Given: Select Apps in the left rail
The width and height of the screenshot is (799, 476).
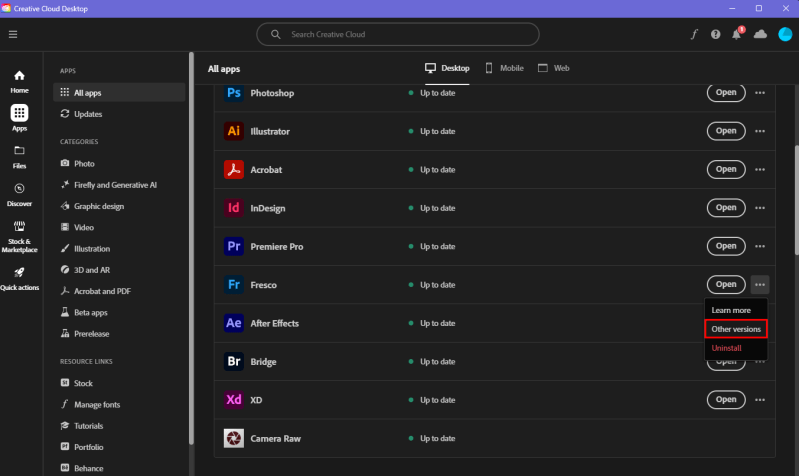Looking at the screenshot, I should coord(19,118).
